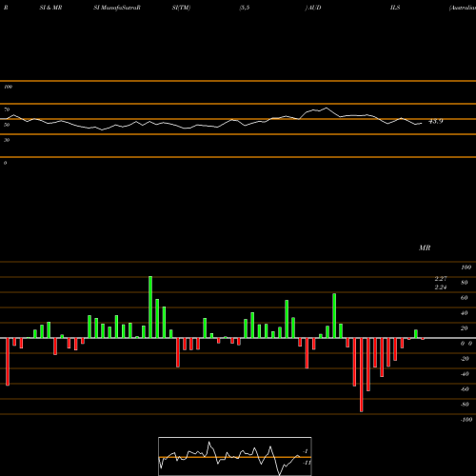Click the RSI current value 43.9
Image resolution: width=476 pixels, height=476 pixels.
point(435,121)
